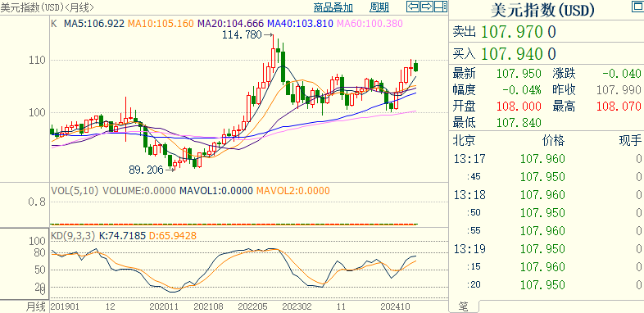Click the 114.780 high price marker

point(242,35)
